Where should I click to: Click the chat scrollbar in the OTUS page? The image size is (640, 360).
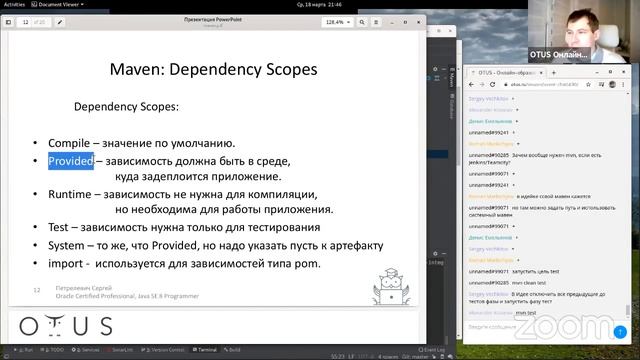coord(628,309)
